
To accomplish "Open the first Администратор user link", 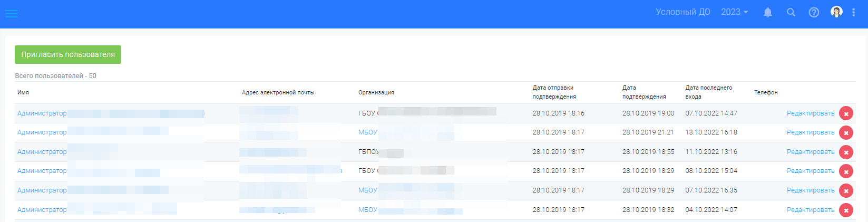I will (42, 113).
